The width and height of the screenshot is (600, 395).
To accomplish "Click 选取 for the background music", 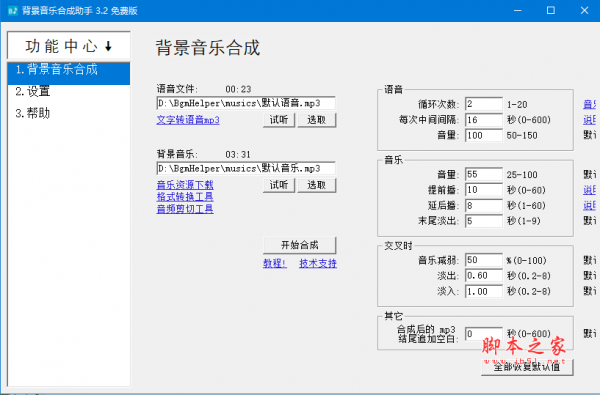I will tap(317, 185).
